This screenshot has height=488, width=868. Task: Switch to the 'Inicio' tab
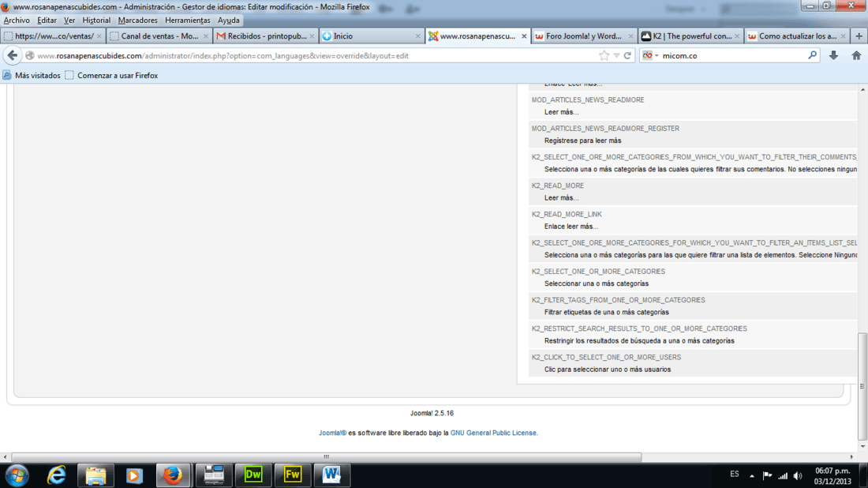tap(372, 36)
